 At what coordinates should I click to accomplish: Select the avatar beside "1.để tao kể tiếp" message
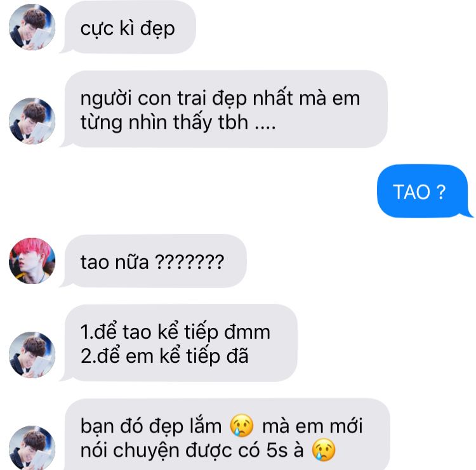[32, 355]
